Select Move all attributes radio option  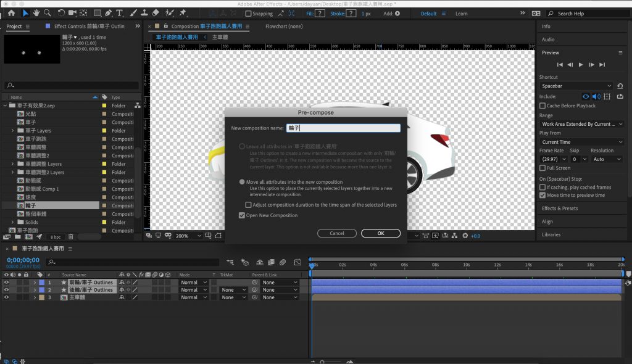point(242,182)
